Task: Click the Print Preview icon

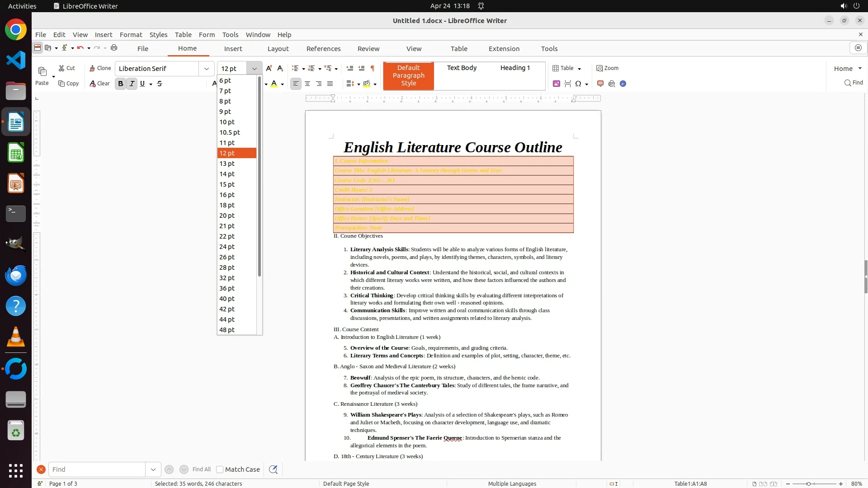Action: [x=612, y=84]
